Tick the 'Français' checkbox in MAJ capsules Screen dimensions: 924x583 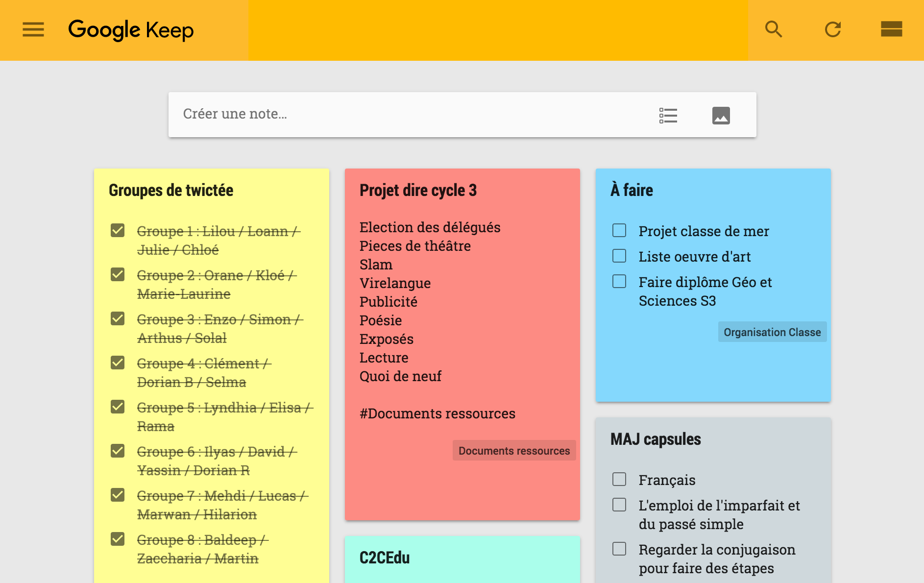tap(619, 479)
